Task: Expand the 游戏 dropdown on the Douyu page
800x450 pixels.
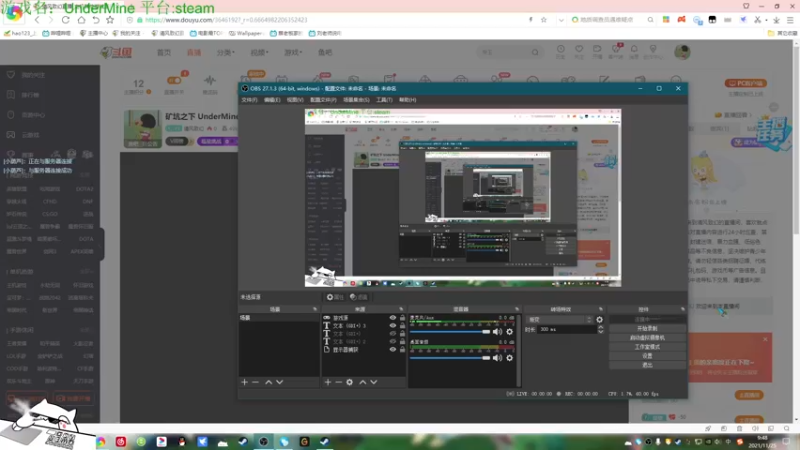Action: coord(293,53)
